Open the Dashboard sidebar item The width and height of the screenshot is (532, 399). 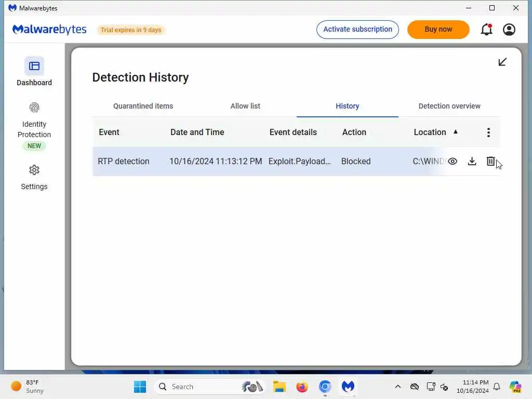34,72
